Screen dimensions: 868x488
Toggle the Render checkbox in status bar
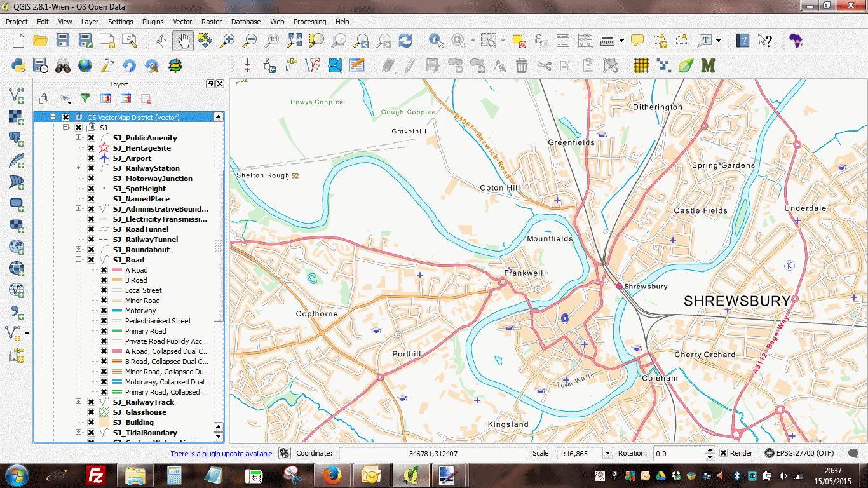click(x=724, y=453)
